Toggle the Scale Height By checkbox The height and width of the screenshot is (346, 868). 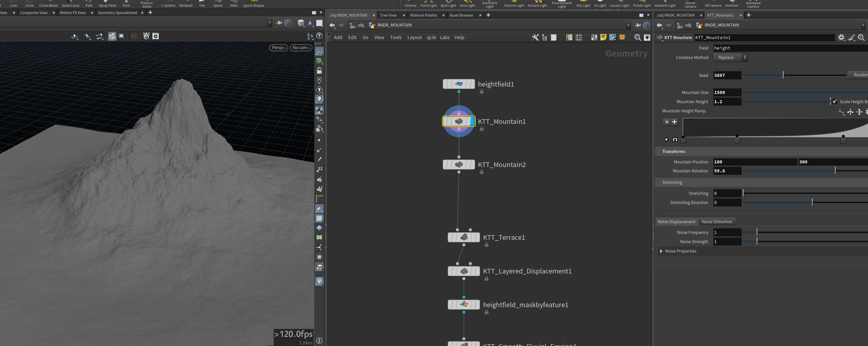[835, 102]
